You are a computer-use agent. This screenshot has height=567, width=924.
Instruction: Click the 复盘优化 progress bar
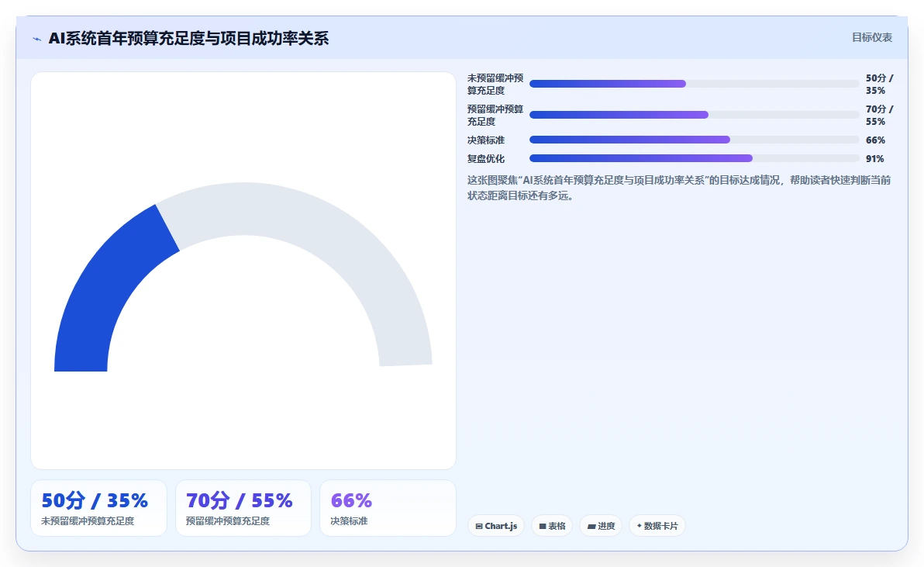point(695,158)
